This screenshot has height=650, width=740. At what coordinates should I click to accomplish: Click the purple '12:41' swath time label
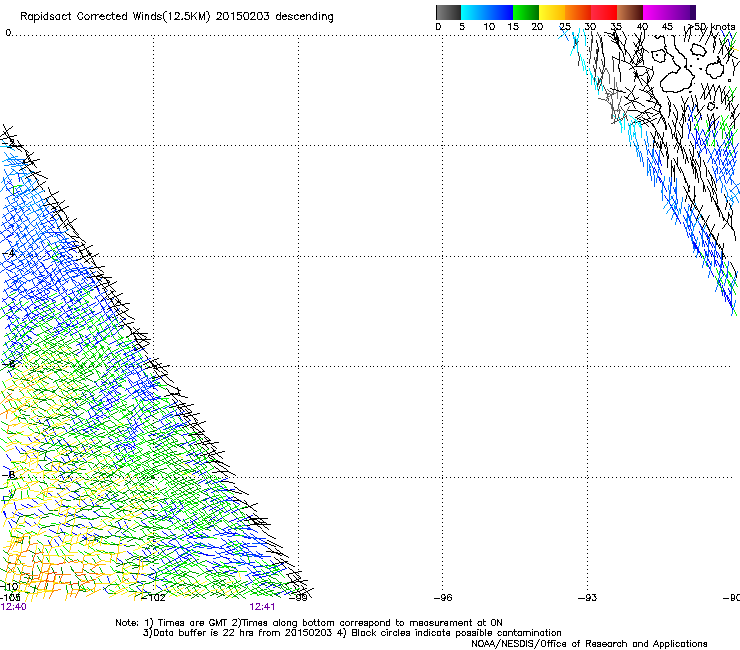(x=262, y=607)
